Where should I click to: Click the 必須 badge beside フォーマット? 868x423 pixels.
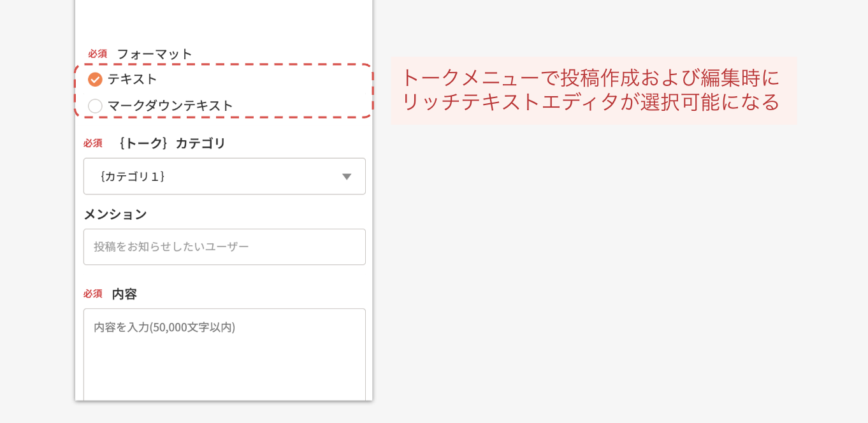coord(98,54)
